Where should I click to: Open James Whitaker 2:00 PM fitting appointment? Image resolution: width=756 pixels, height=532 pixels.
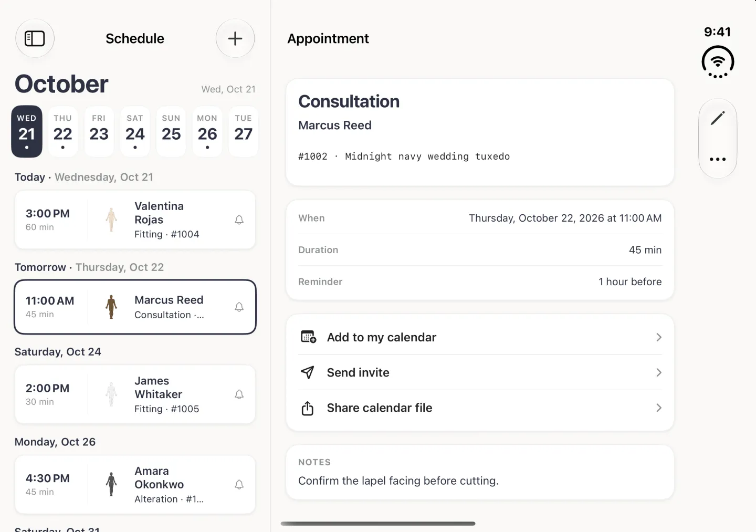(135, 394)
